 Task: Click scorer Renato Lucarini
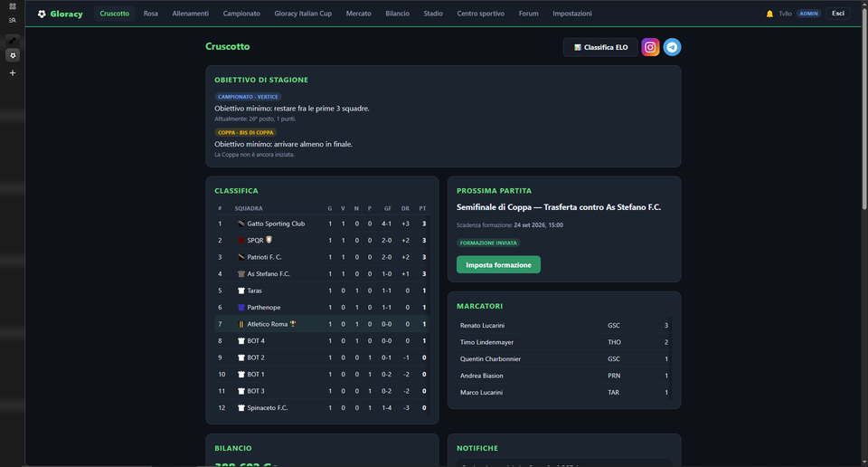[482, 325]
